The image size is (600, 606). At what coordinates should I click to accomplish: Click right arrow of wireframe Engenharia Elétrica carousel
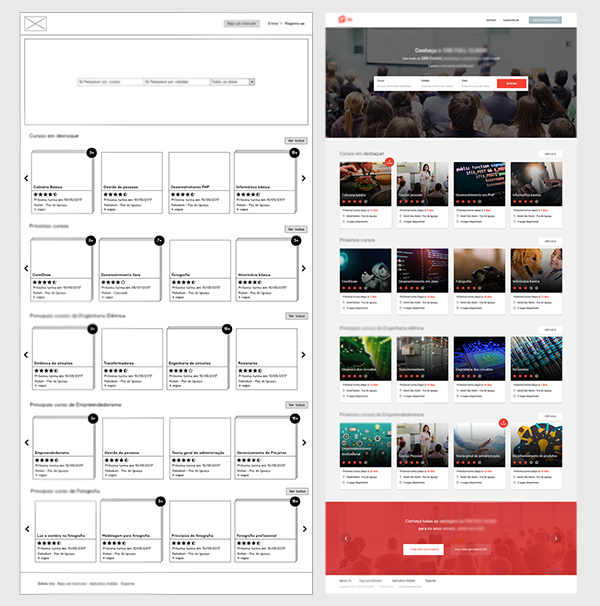(303, 354)
